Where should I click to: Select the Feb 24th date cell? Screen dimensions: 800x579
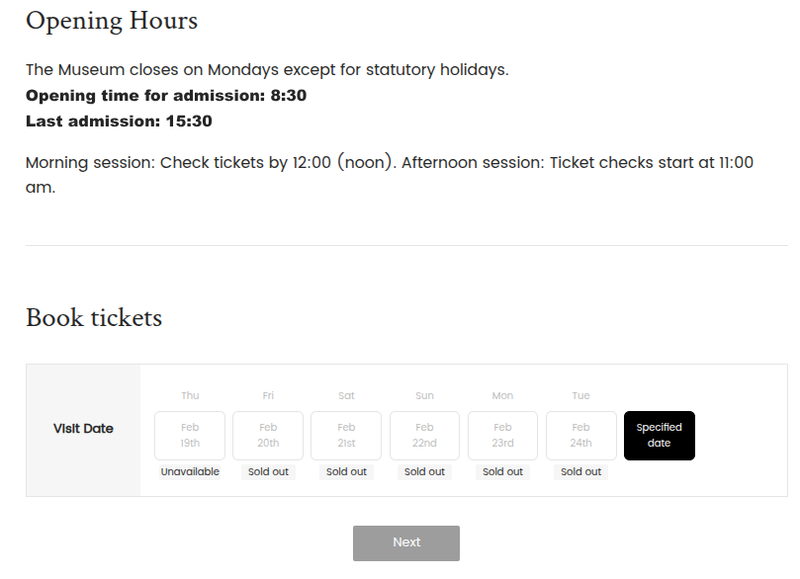click(581, 435)
